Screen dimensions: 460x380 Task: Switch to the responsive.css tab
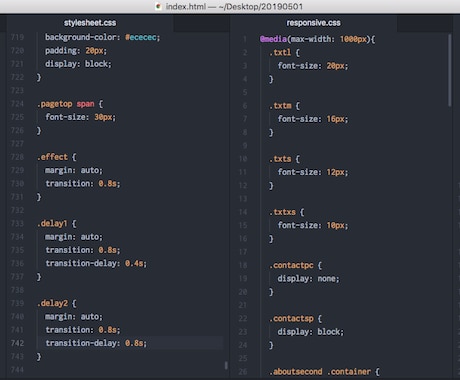coord(313,23)
